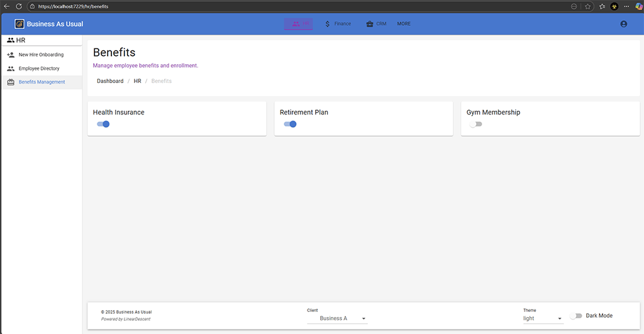
Task: Click the Business As Usual logo icon
Action: click(19, 24)
